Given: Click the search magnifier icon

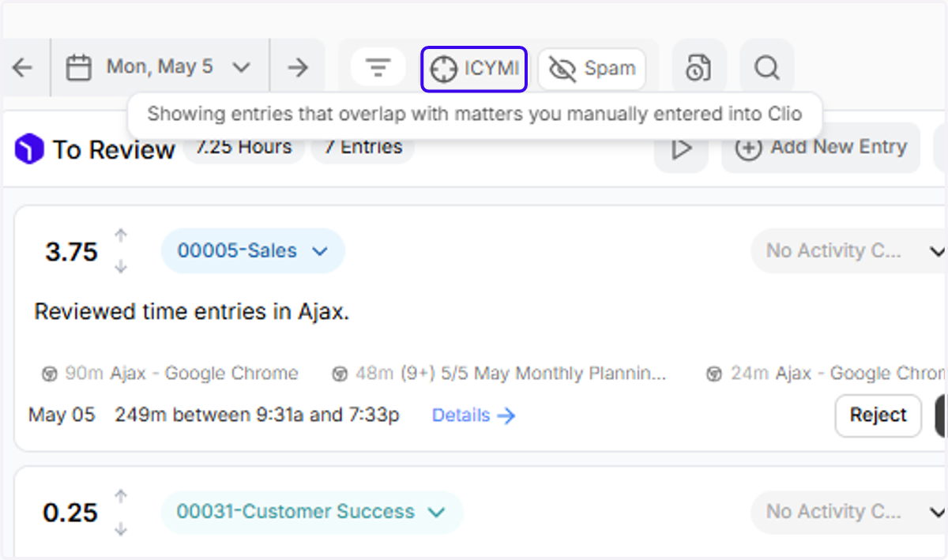Looking at the screenshot, I should click(x=766, y=68).
